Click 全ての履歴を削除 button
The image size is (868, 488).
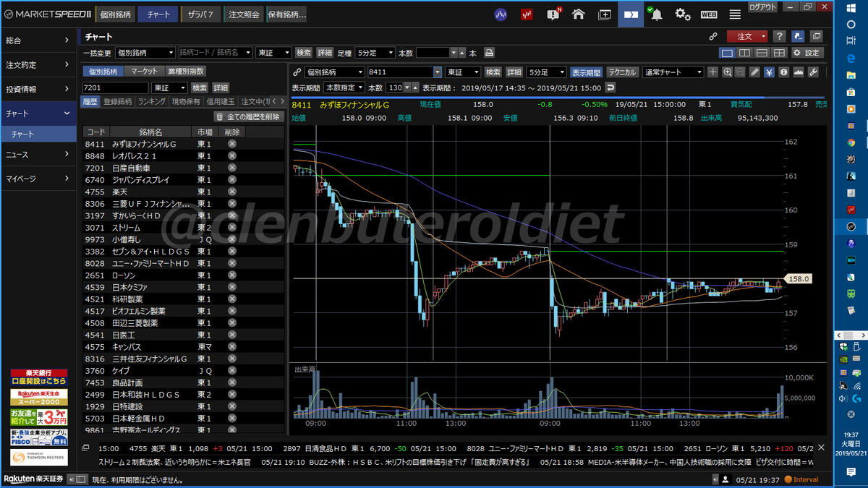(x=248, y=116)
